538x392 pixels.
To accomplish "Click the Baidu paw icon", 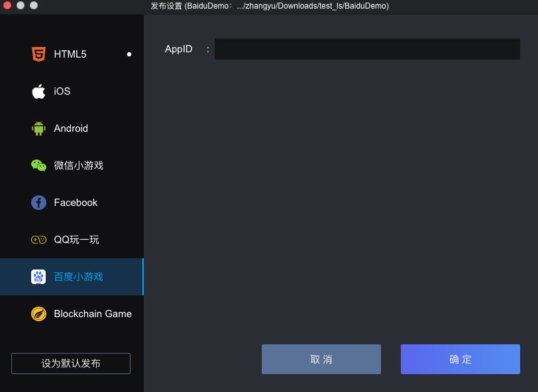I will click(x=38, y=277).
